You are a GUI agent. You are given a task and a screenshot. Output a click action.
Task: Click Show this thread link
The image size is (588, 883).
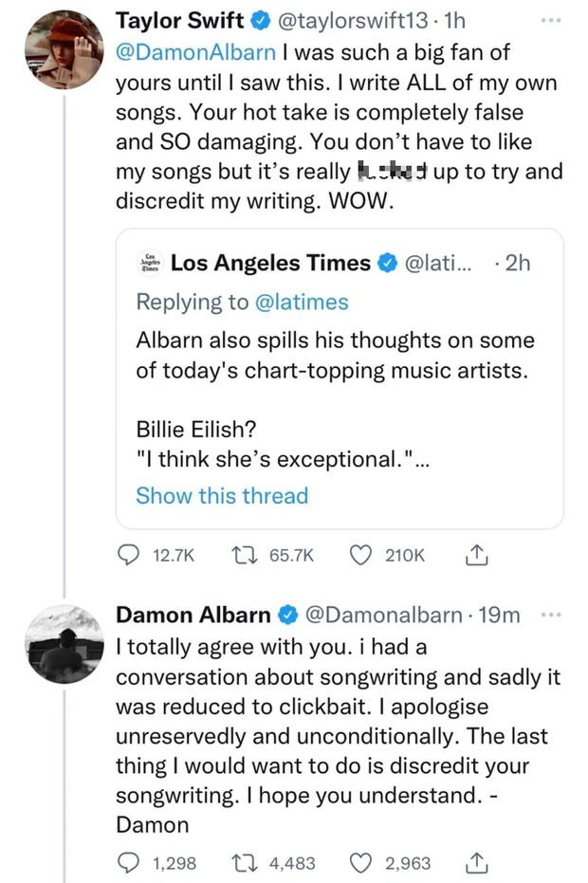coord(222,495)
